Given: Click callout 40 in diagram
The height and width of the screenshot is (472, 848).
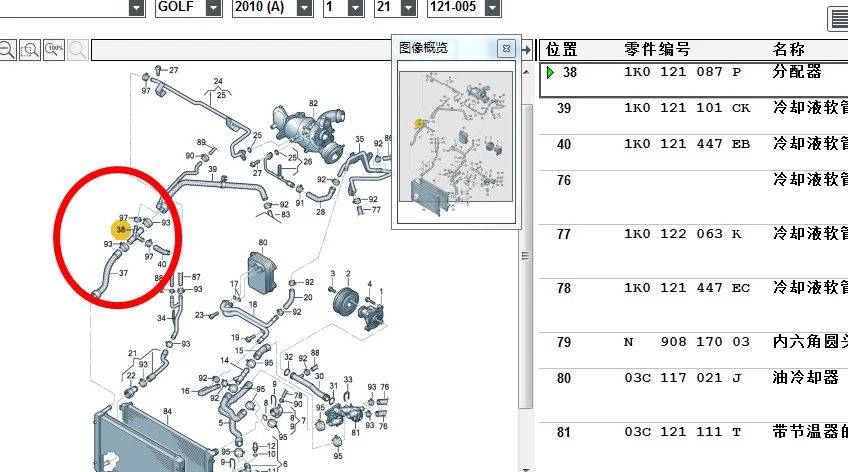Looking at the screenshot, I should coord(162,264).
